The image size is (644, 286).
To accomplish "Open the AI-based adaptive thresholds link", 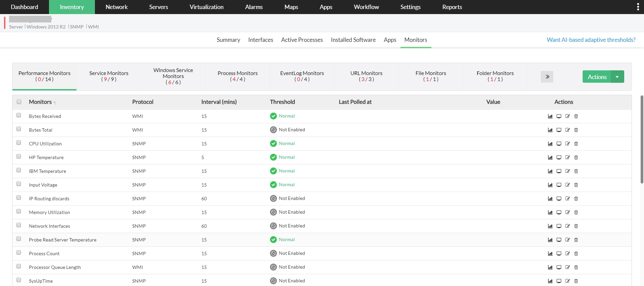I will point(591,40).
